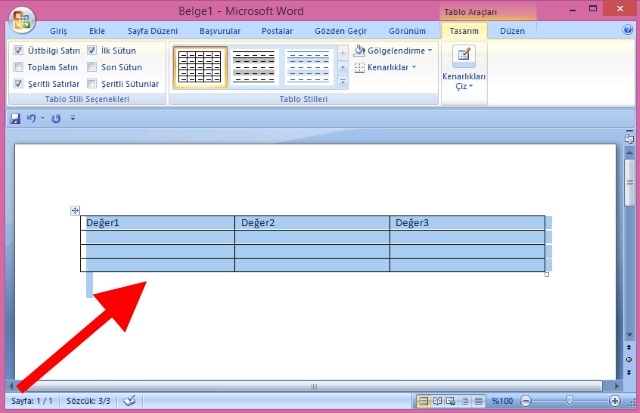This screenshot has width=640, height=413.
Task: Open the Office button menu
Action: coord(22,19)
